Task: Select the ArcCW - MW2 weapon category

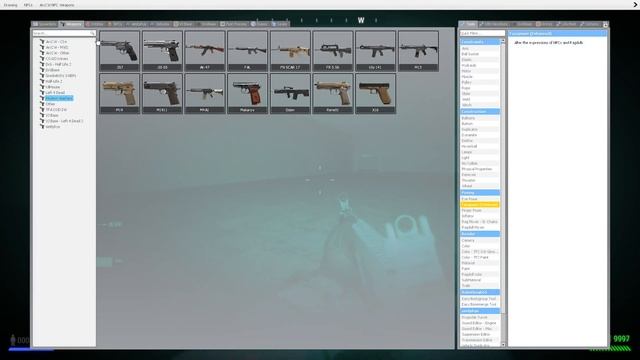Action: pyautogui.click(x=57, y=47)
